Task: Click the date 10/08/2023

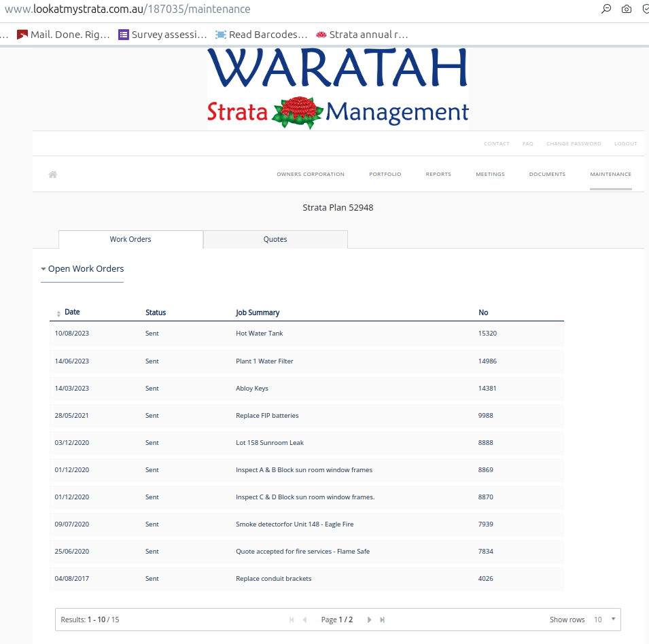Action: click(71, 334)
